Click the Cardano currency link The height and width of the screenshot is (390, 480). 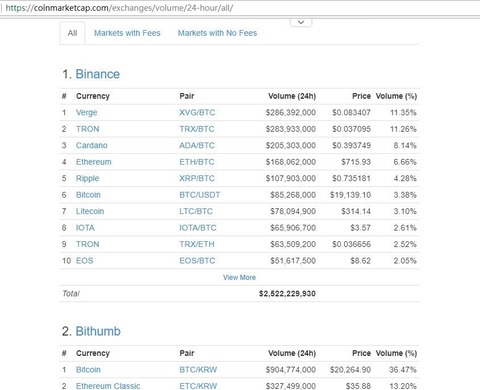coord(92,145)
